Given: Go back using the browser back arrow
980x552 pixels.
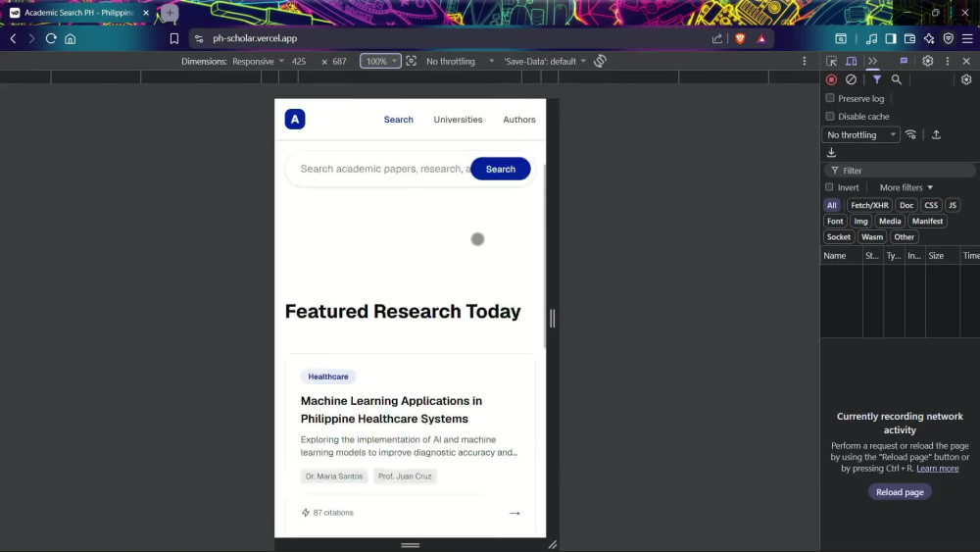Looking at the screenshot, I should click(13, 39).
